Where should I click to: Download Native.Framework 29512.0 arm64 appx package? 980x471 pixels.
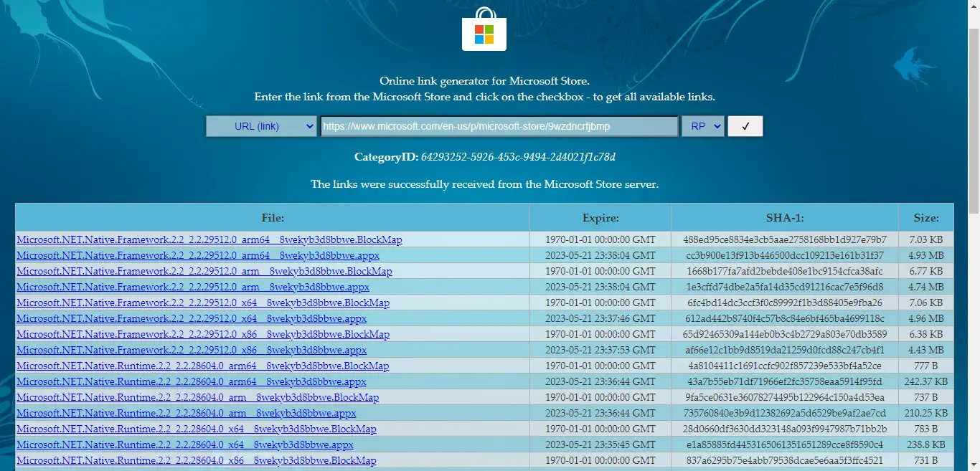(x=198, y=255)
